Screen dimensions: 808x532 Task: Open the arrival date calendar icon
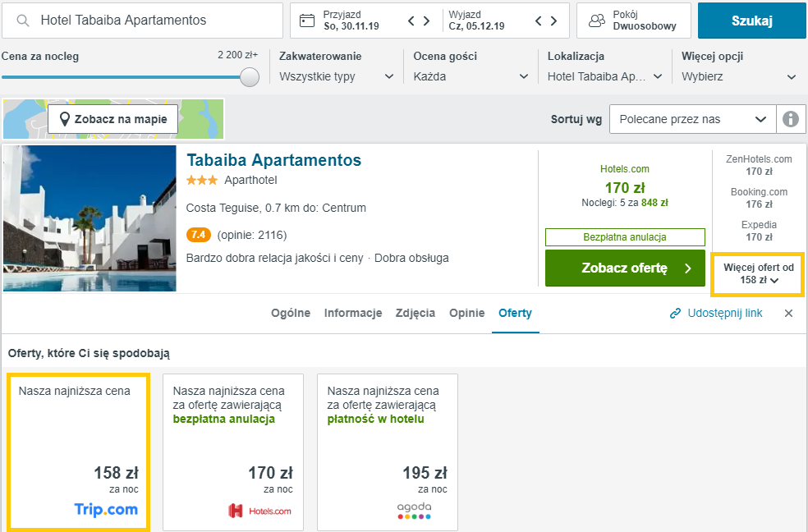pos(307,21)
